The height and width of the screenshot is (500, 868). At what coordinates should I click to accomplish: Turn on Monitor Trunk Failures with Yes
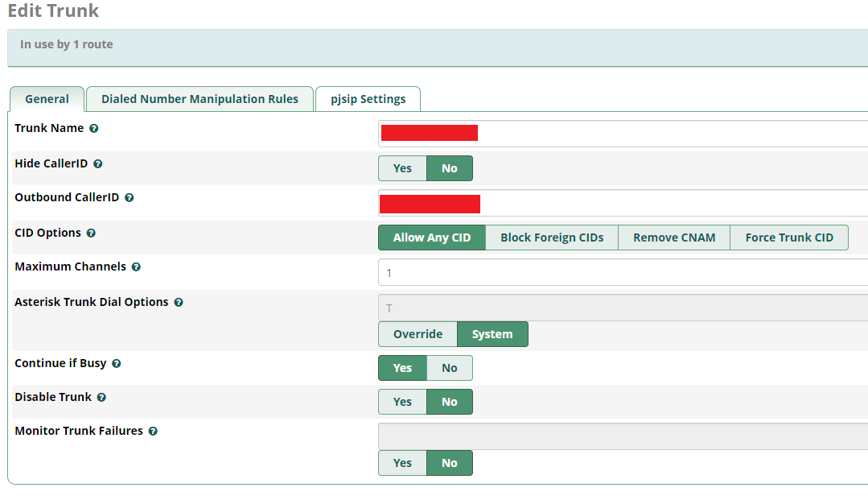pyautogui.click(x=402, y=463)
